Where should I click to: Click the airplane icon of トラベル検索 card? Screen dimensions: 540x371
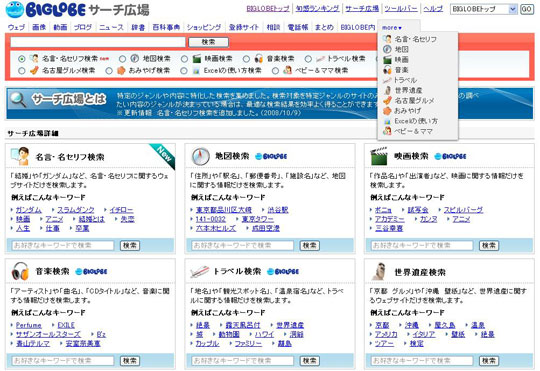tap(200, 271)
